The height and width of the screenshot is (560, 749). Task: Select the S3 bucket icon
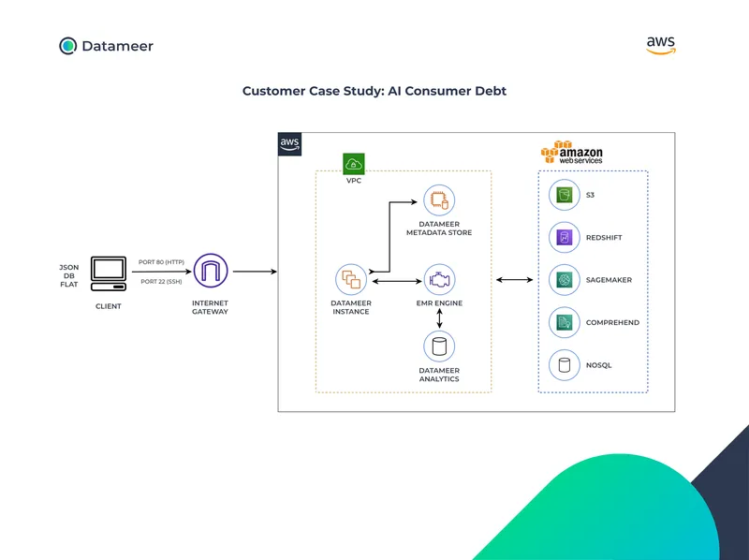point(565,195)
